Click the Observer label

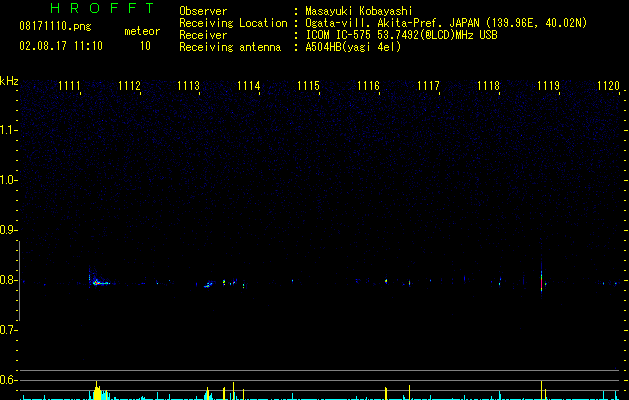(x=203, y=11)
